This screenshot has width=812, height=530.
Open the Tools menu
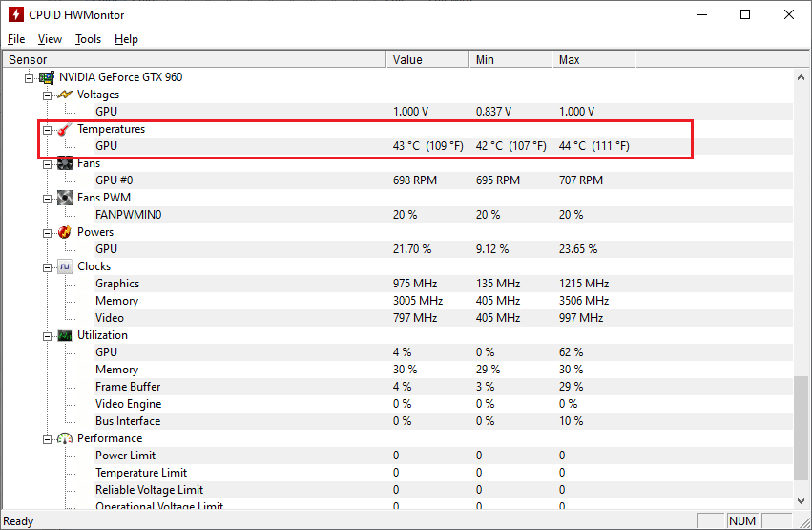[x=88, y=39]
